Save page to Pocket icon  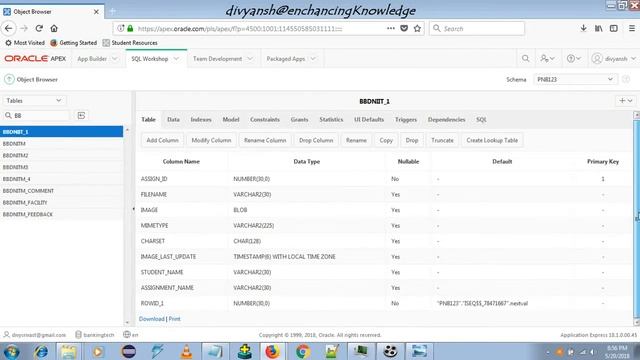pos(404,28)
